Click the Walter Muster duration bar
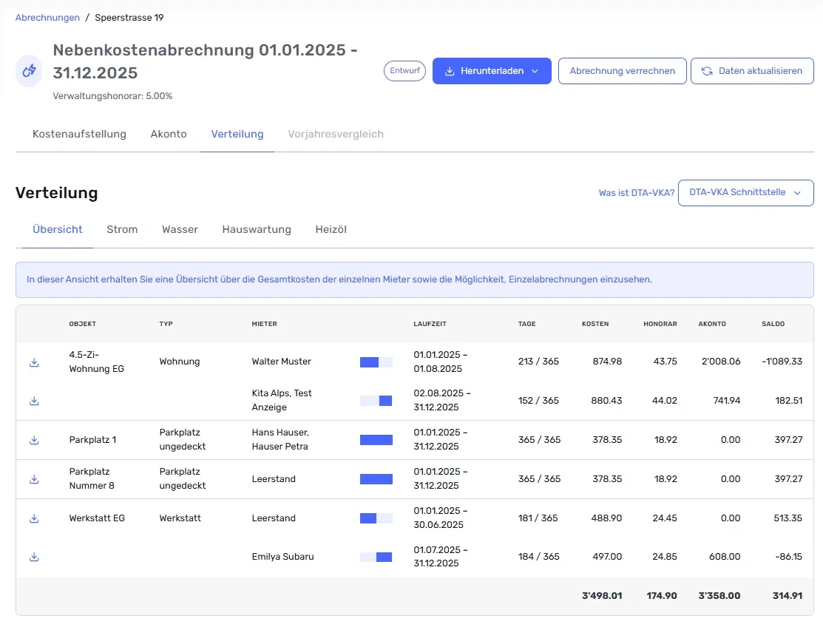The image size is (823, 644). (x=376, y=362)
